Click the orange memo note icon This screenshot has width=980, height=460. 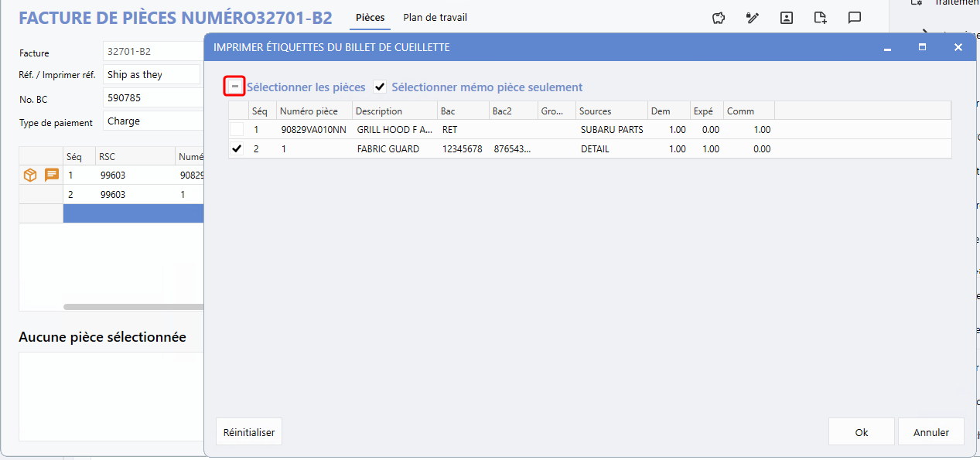[52, 175]
